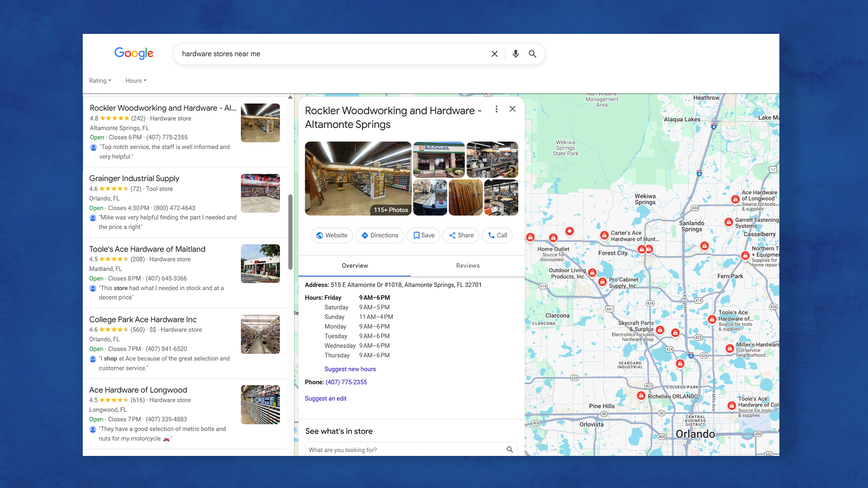Open the Rating filter dropdown
This screenshot has width=868, height=488.
tap(100, 80)
